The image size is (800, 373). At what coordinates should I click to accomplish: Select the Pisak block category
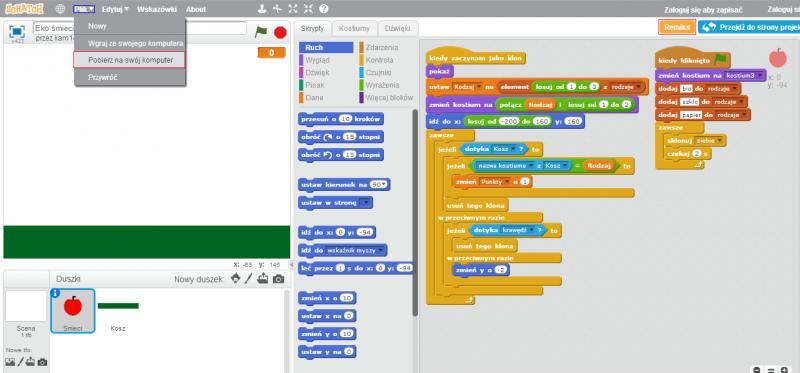[x=326, y=85]
